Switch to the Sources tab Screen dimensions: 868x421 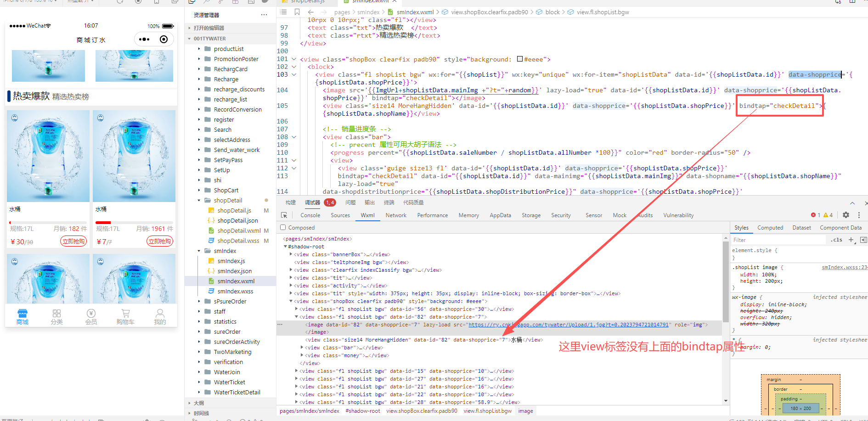click(340, 215)
